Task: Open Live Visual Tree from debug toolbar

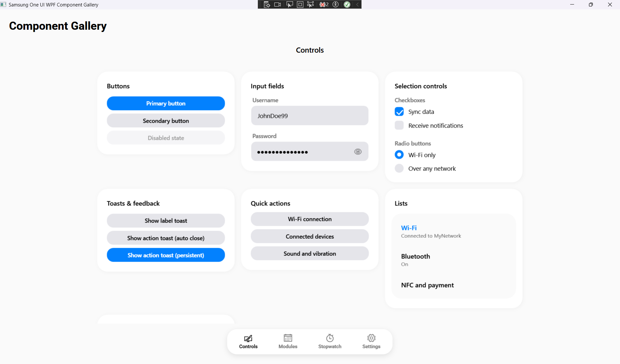Action: coord(267,5)
